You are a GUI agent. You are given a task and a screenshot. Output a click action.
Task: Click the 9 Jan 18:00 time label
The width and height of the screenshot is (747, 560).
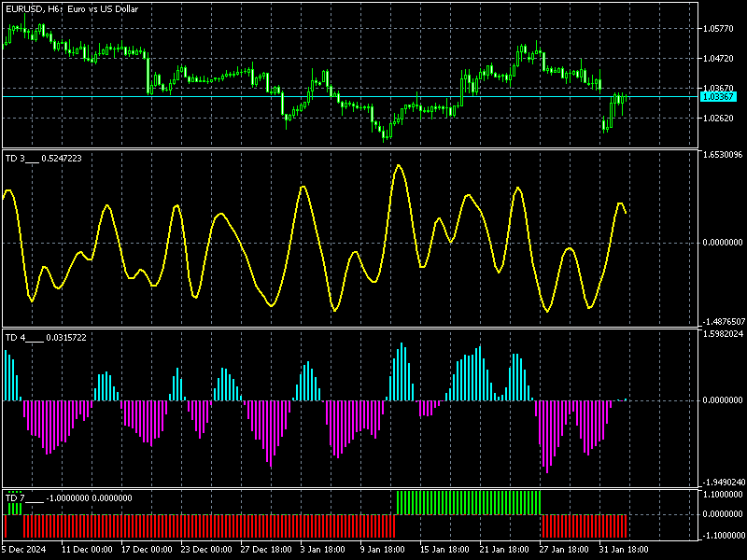[383, 550]
